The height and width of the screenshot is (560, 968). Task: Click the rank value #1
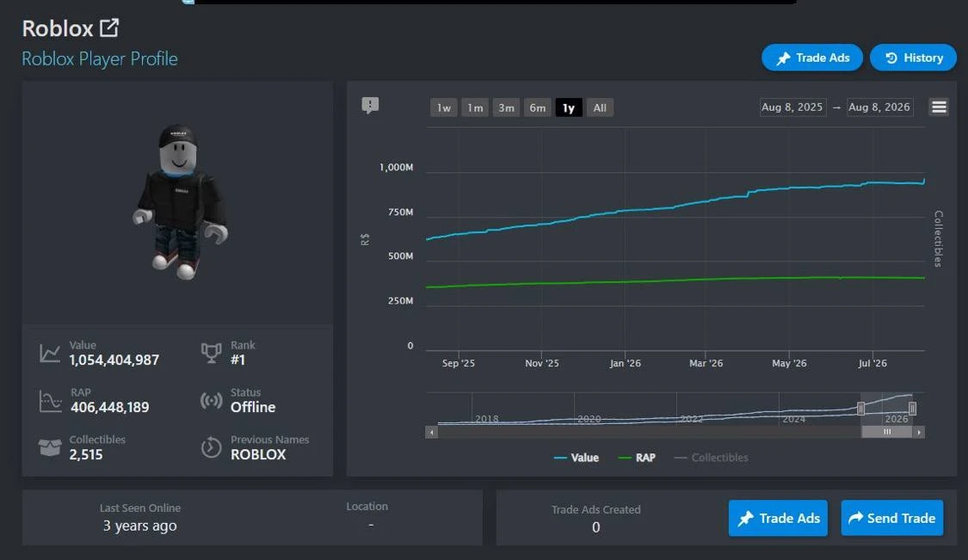point(237,360)
